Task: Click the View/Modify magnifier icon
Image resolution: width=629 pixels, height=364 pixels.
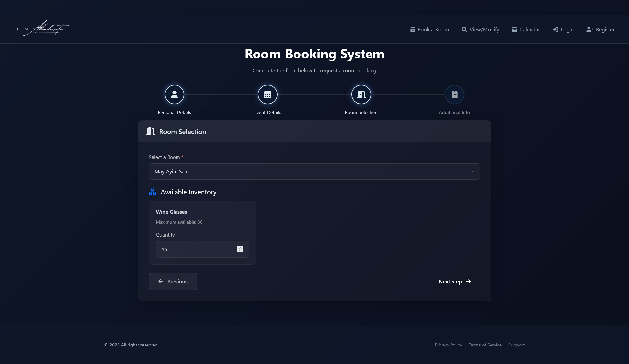Action: click(x=464, y=29)
